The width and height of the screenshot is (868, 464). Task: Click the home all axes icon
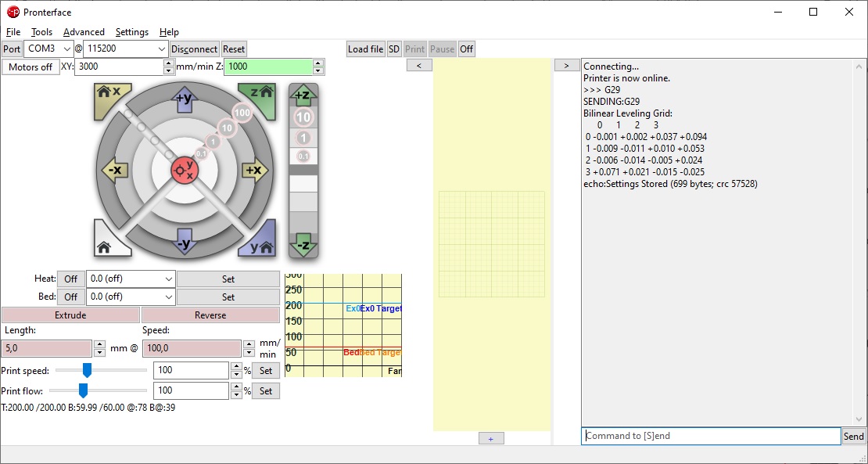[x=109, y=241]
